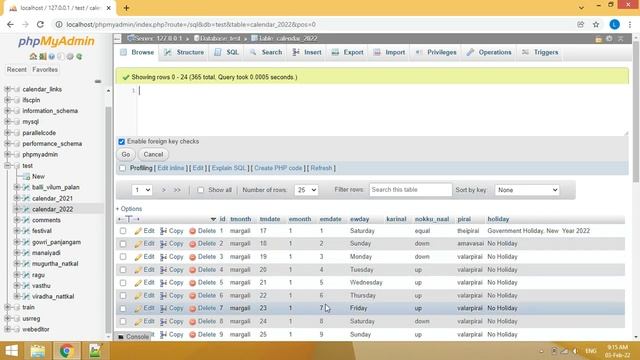Screen dimensions: 640x360
Task: Focus the SQL query text area
Action: (x=382, y=110)
